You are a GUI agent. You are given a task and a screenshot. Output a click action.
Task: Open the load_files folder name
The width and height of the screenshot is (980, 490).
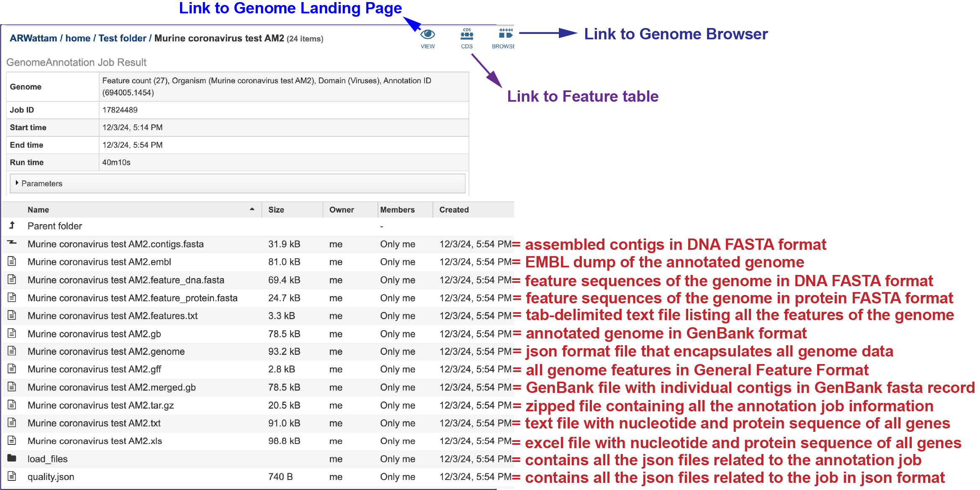click(x=47, y=459)
